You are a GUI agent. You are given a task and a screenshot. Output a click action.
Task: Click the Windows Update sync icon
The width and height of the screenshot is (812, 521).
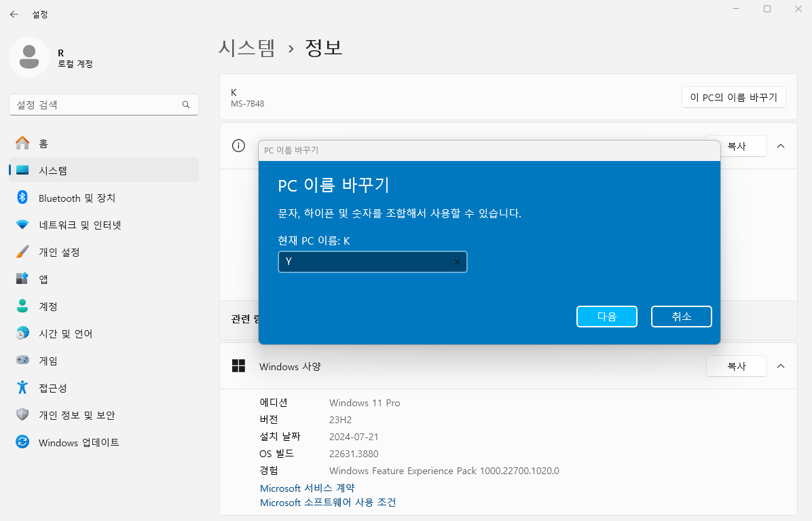pos(22,442)
